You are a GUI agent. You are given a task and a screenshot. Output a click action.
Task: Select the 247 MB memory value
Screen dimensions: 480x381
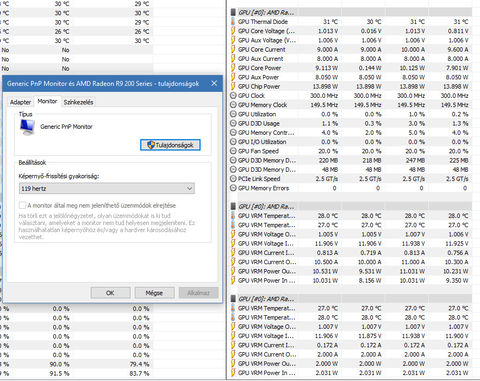pos(415,160)
